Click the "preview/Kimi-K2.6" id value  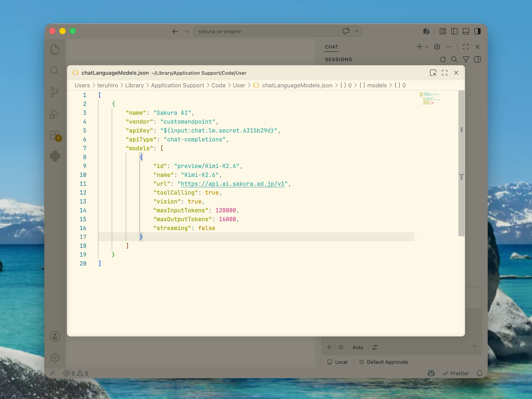pyautogui.click(x=207, y=166)
